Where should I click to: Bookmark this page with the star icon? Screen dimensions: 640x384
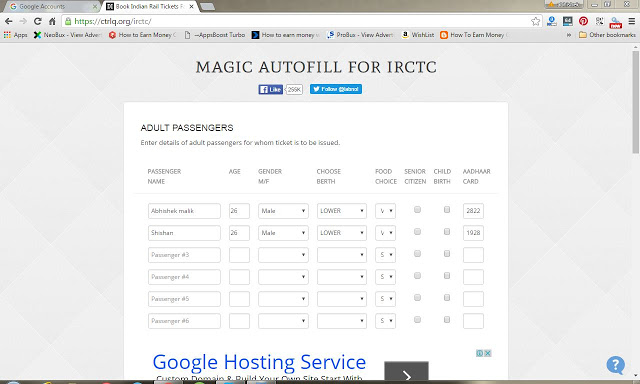point(536,21)
